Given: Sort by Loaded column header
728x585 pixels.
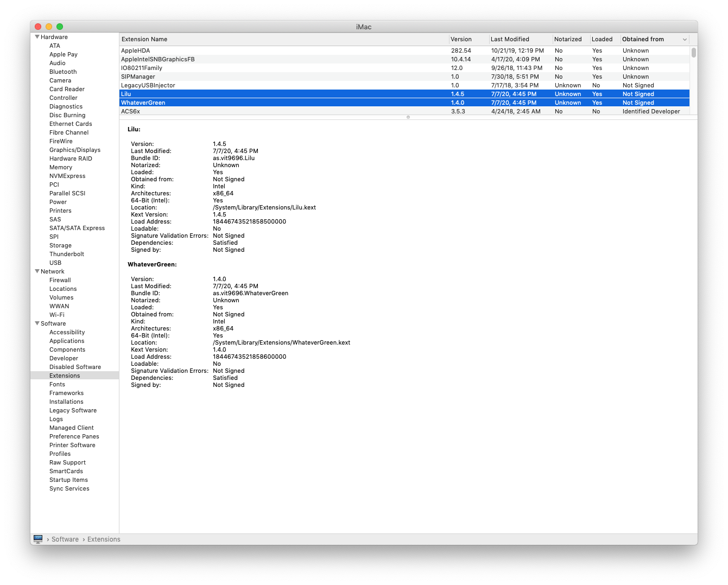Looking at the screenshot, I should (x=605, y=39).
